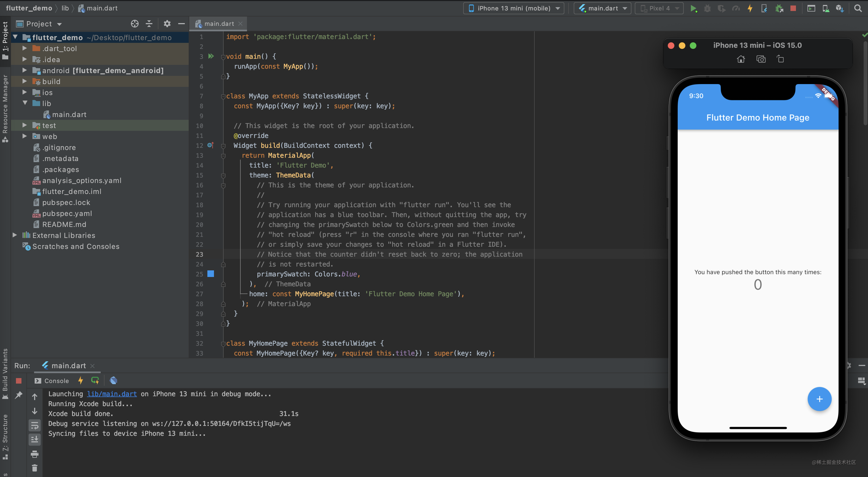Image resolution: width=868 pixels, height=477 pixels.
Task: Open Project panel settings gear icon
Action: click(167, 24)
